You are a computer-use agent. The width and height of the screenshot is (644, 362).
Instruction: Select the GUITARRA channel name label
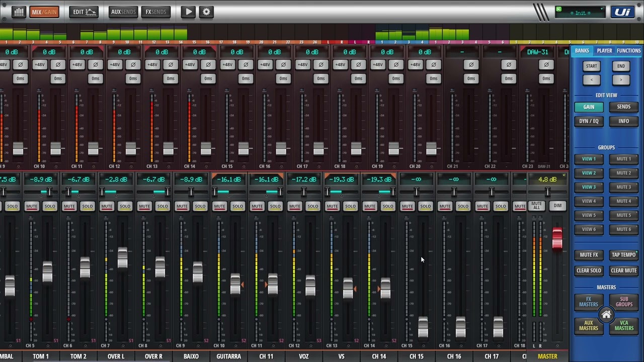click(x=229, y=356)
